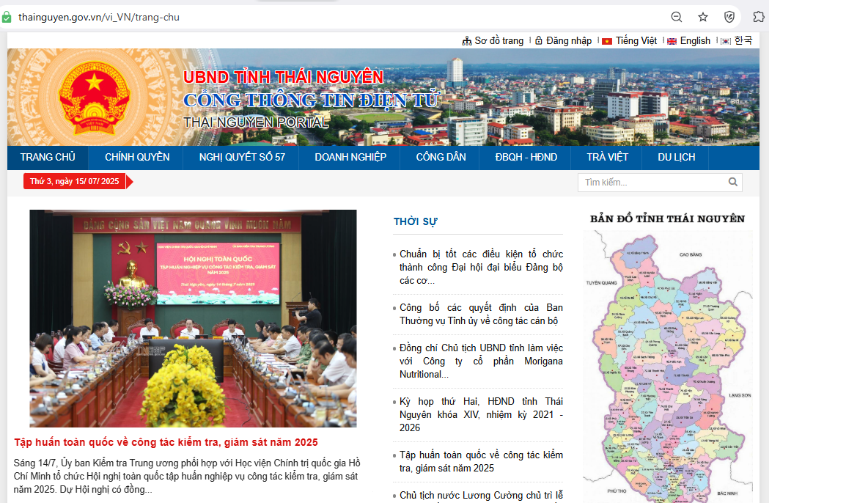Open news Kỳ họp thứ Hai, HĐND tỉnh
The image size is (868, 503).
pos(481,414)
